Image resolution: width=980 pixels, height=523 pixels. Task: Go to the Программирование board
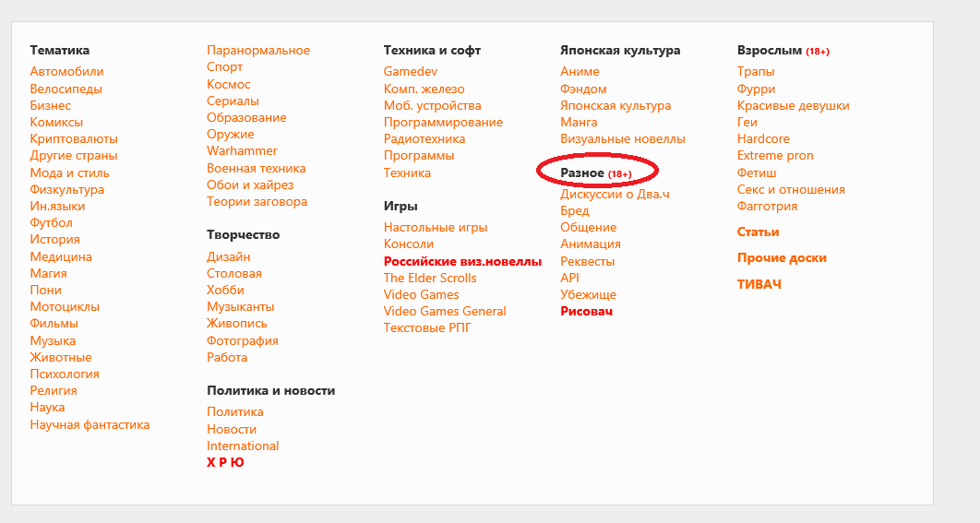[443, 122]
